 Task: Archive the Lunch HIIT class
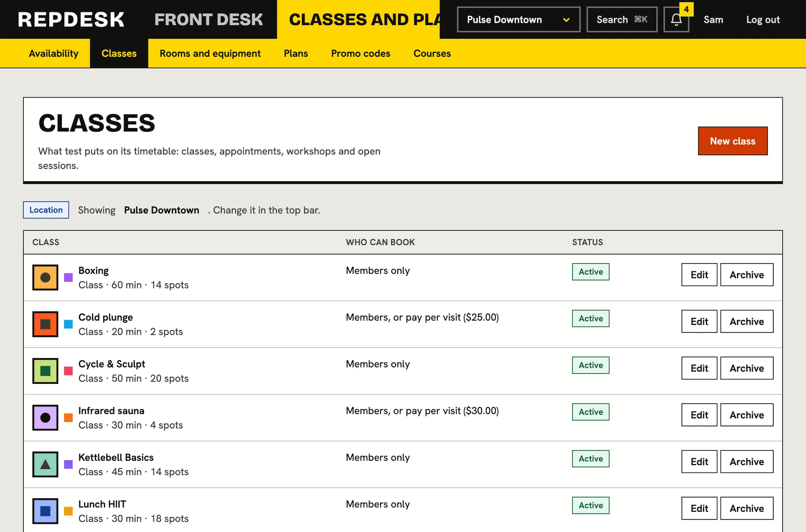click(x=747, y=508)
